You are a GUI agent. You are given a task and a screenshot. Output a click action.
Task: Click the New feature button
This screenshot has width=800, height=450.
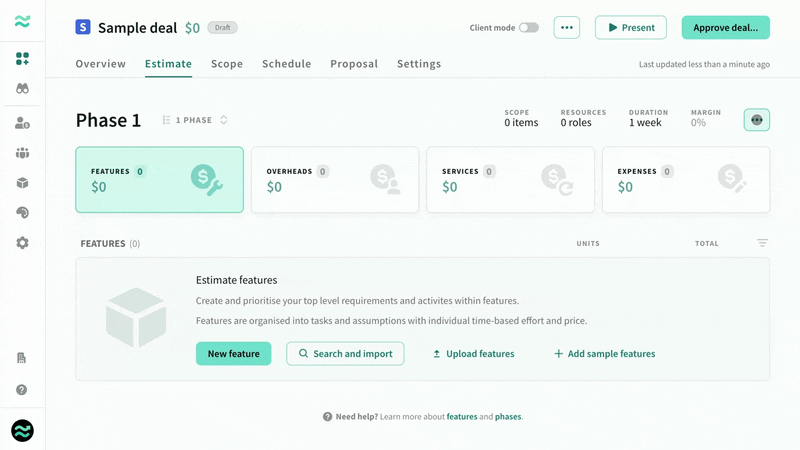pyautogui.click(x=233, y=354)
